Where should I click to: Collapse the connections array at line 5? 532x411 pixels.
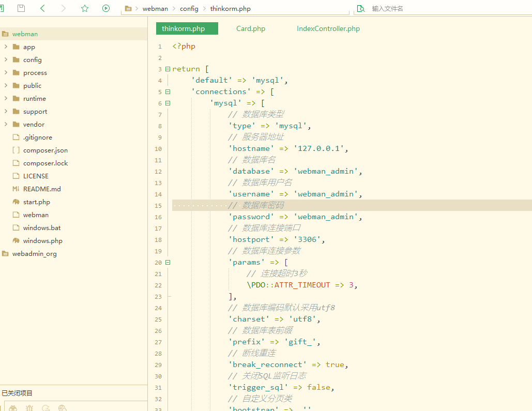click(168, 92)
